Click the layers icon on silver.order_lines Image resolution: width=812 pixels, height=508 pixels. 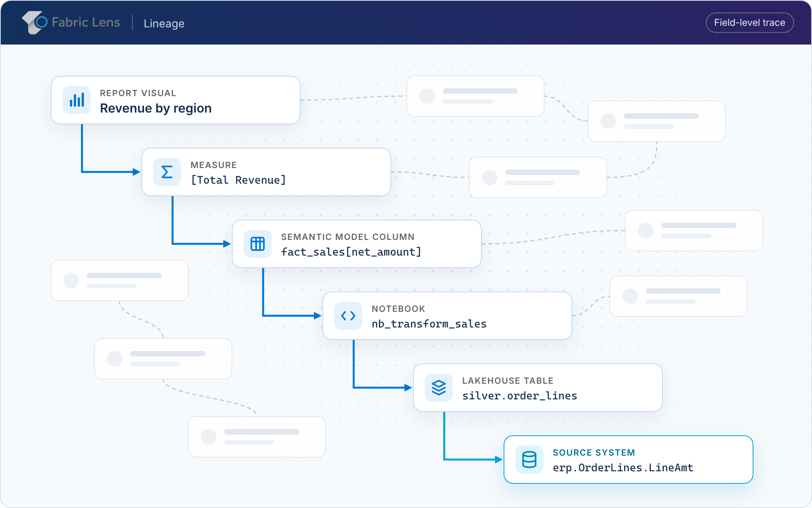point(439,388)
